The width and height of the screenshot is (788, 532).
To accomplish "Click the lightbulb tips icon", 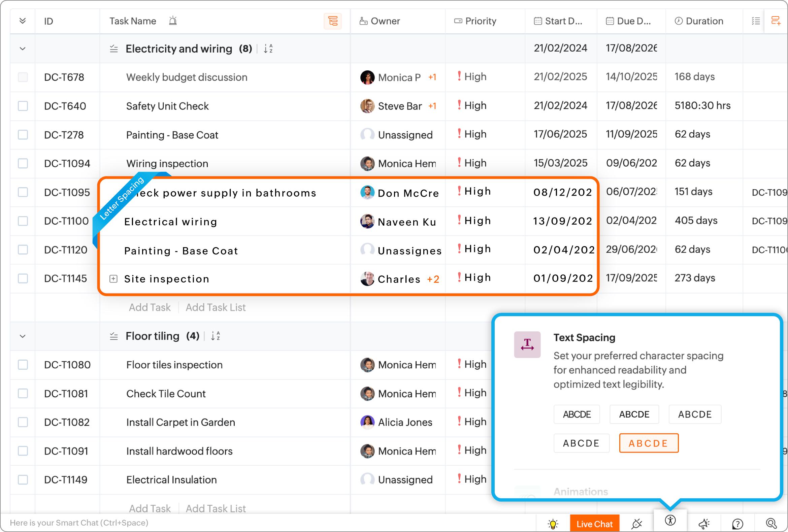I will 553,524.
